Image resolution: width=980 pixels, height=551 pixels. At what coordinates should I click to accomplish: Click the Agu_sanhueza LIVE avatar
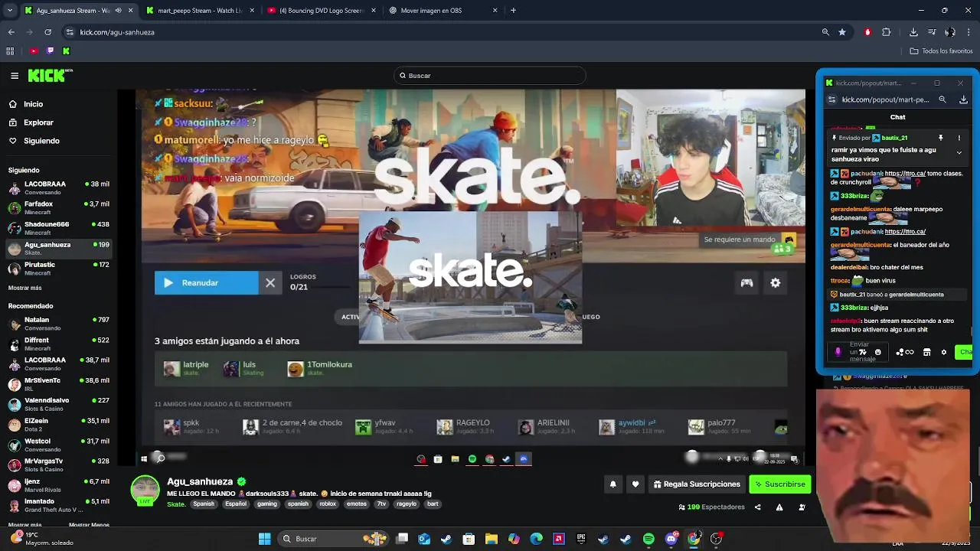click(x=145, y=491)
